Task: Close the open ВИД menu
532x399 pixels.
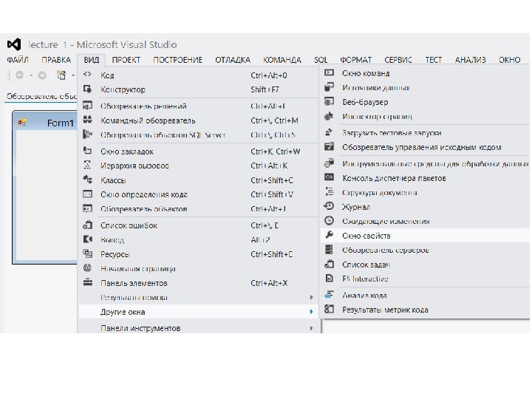Action: tap(92, 60)
